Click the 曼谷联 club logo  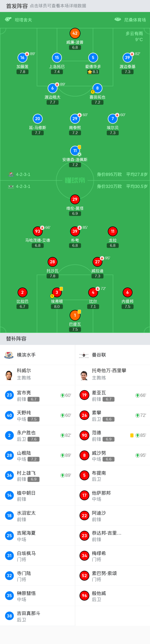pos(84,355)
